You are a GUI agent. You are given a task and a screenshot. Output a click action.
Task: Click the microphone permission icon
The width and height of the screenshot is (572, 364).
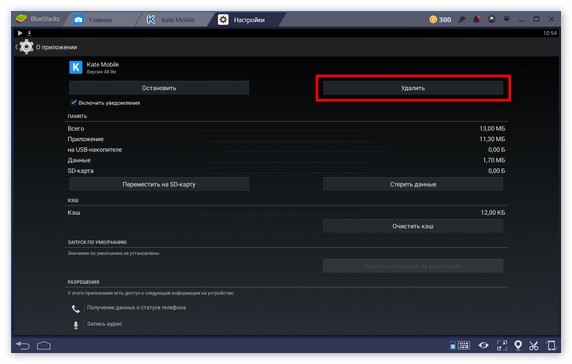(76, 325)
